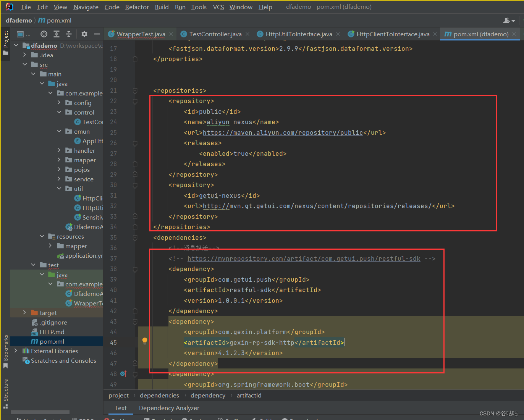The width and height of the screenshot is (524, 420).
Task: Open the VCS menu
Action: 218,7
